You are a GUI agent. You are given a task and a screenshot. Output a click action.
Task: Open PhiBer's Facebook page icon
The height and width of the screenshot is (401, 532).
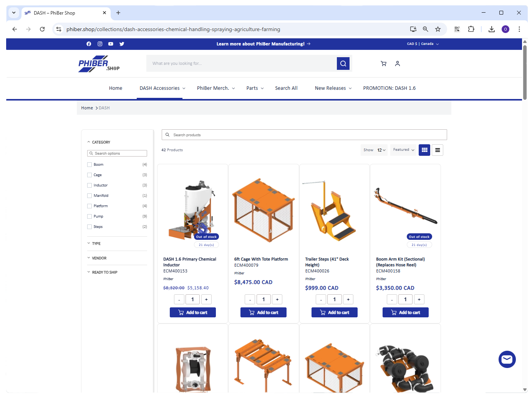[89, 44]
